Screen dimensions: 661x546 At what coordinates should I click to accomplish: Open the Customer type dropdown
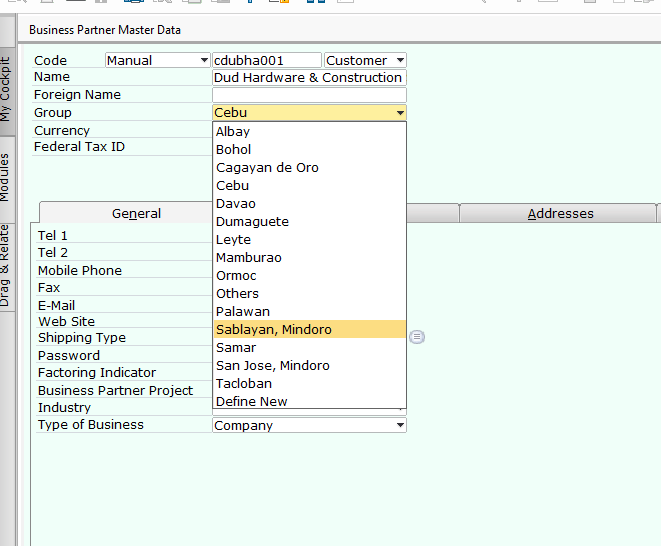[400, 61]
